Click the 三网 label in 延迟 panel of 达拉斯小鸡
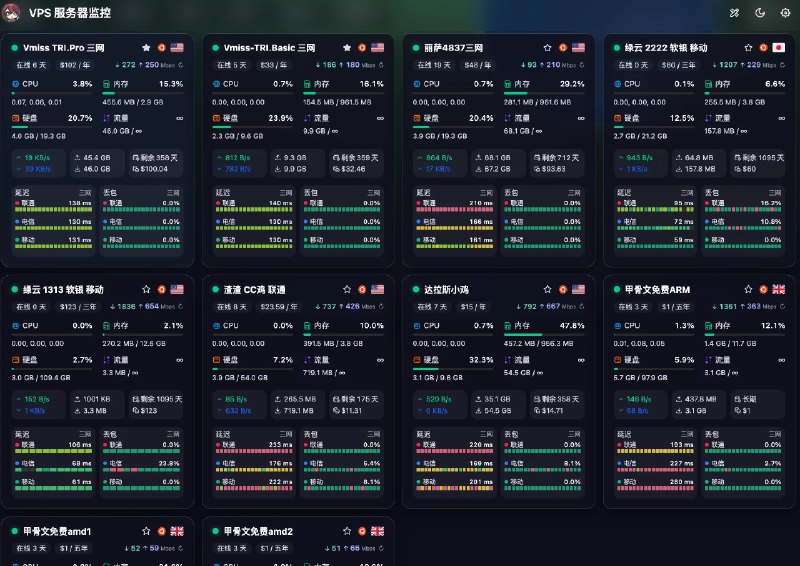This screenshot has height=566, width=800. (486, 434)
